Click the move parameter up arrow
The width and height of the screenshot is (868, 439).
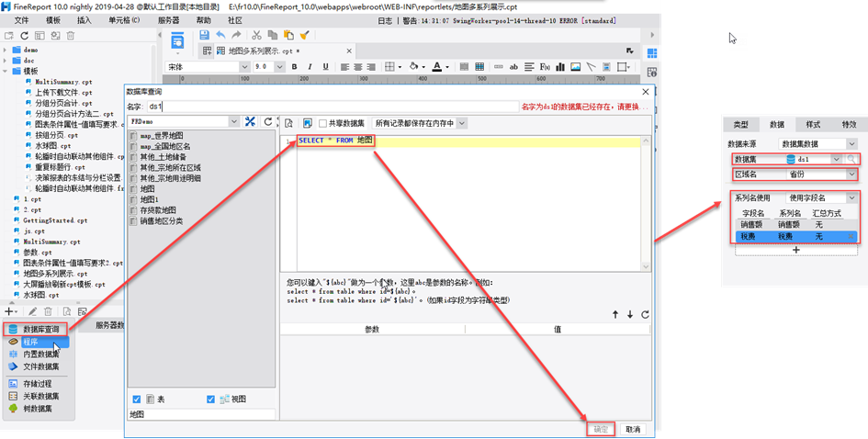click(x=615, y=314)
